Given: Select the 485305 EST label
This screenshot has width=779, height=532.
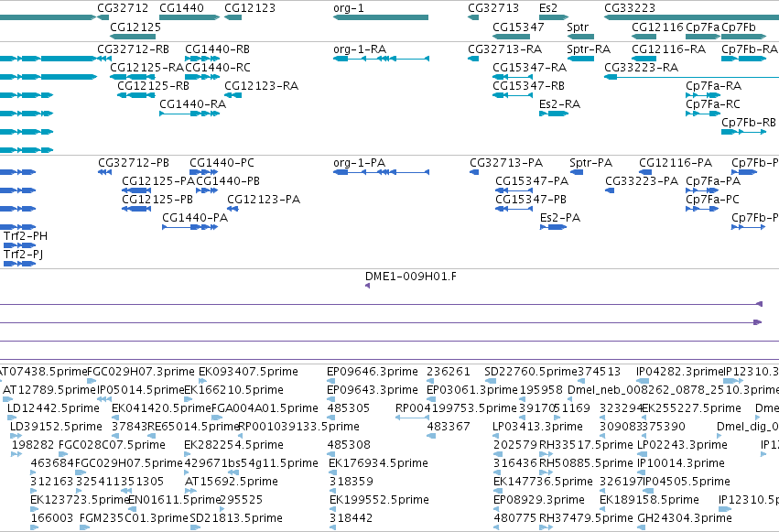Looking at the screenshot, I should (x=348, y=408).
